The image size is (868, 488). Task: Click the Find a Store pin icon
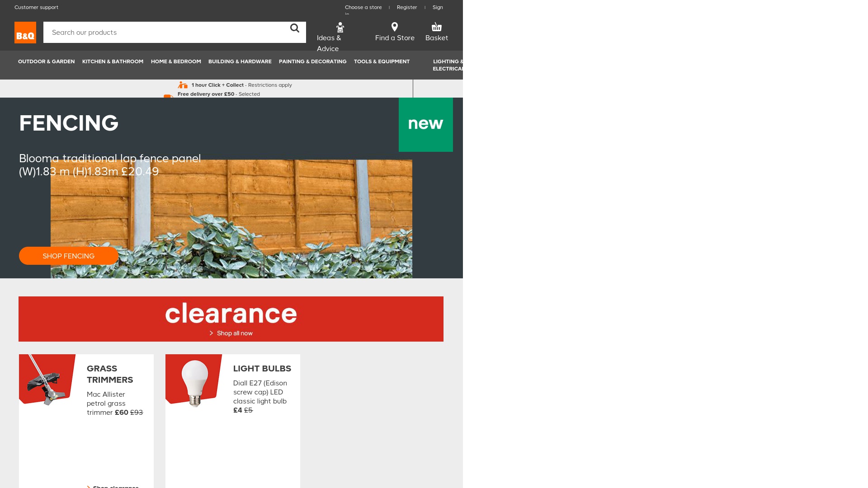click(x=395, y=27)
